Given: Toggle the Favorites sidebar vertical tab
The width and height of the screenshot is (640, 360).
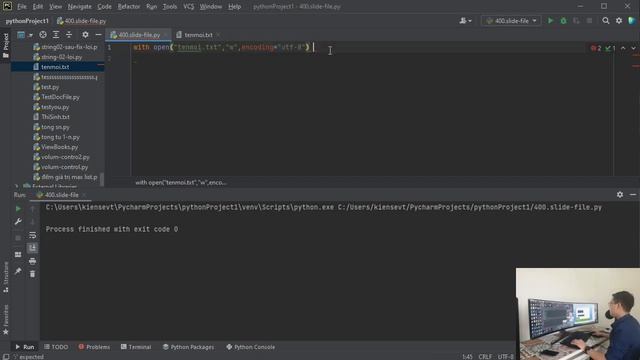Looking at the screenshot, I should (5, 320).
